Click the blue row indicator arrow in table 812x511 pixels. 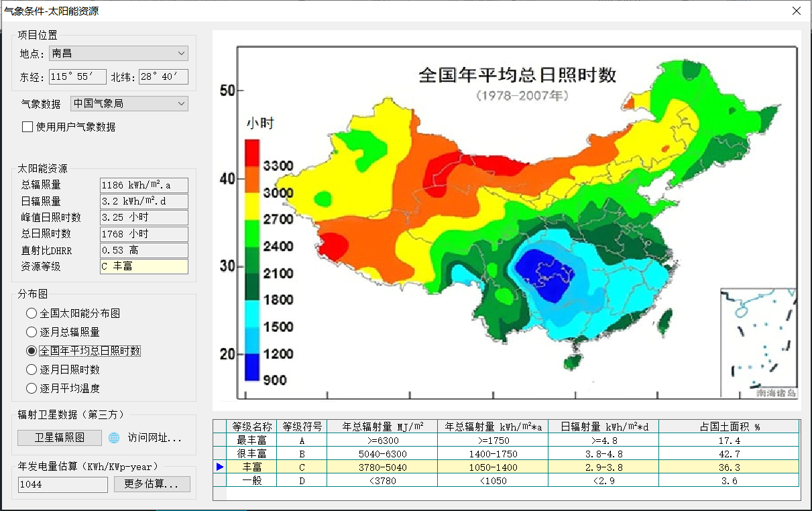(220, 467)
